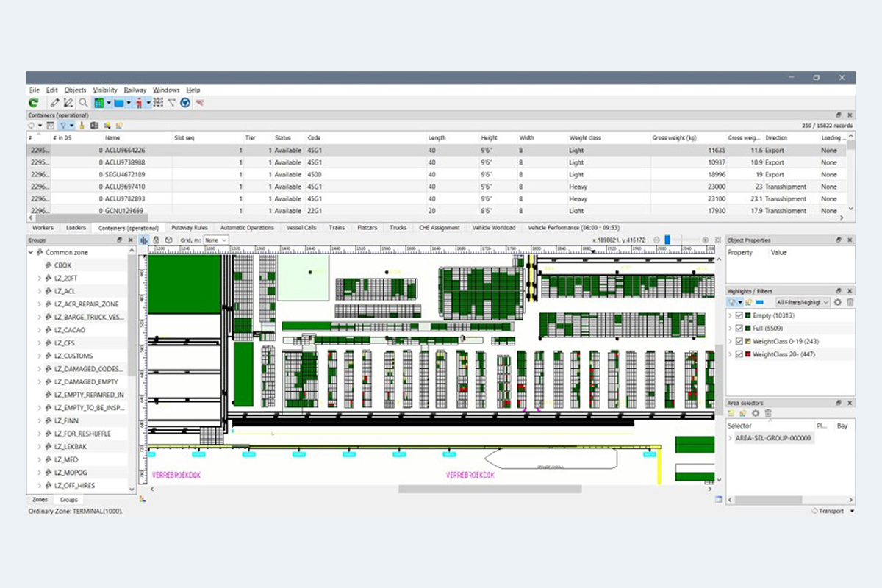Click the blue globe icon in toolbar
Screen dimensions: 882x588
pyautogui.click(x=186, y=103)
